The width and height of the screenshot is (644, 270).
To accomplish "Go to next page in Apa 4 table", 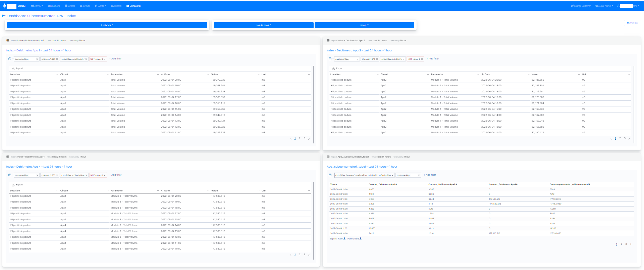I will [x=309, y=255].
